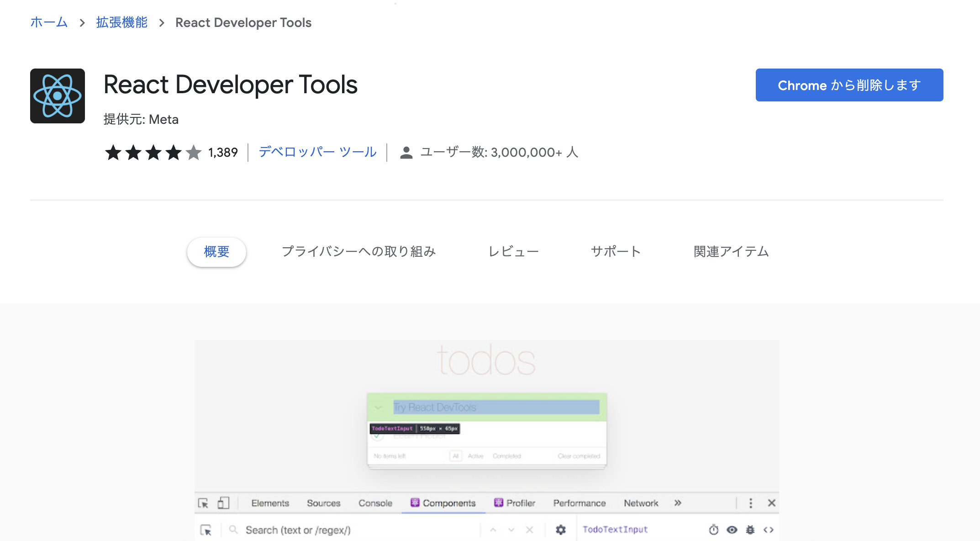The image size is (980, 541).
Task: Click the 1,389 ratings count
Action: point(223,153)
